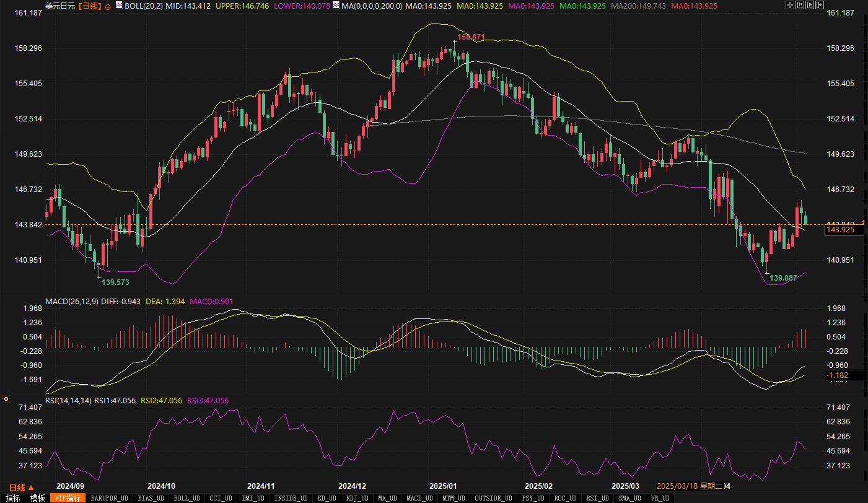Click the orange circled-plus icon beside 日线
This screenshot has height=503, width=868.
[x=108, y=6]
